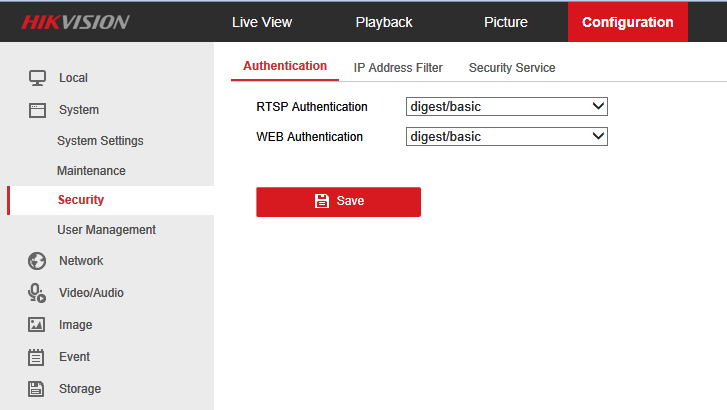Open the Security Service tab
Screen dimensions: 727x410
point(512,68)
